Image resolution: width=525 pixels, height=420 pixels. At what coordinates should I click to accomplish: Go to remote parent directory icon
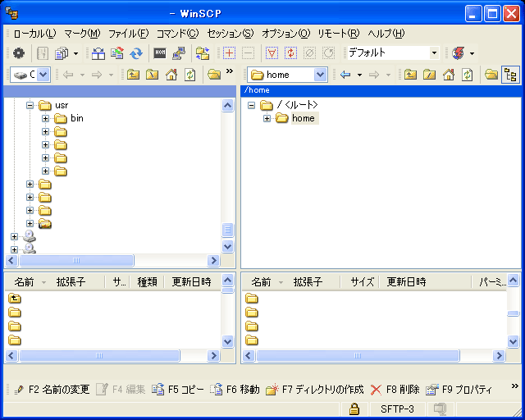coord(410,75)
